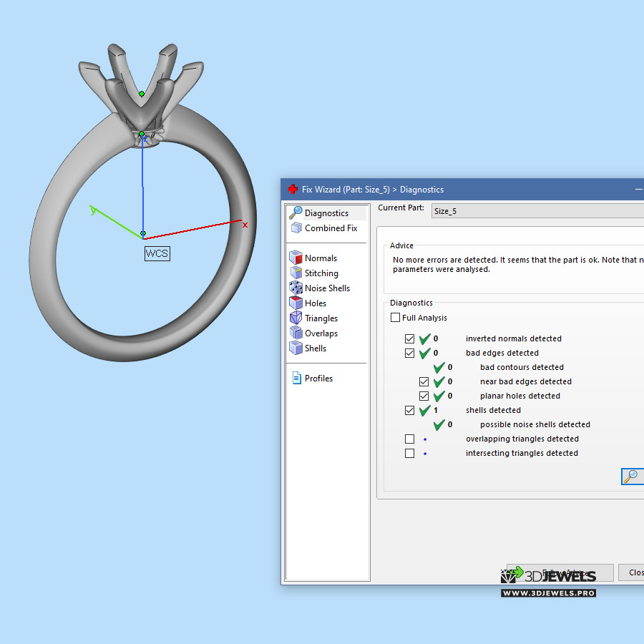This screenshot has height=644, width=644.
Task: Open the Profiles page
Action: pos(318,379)
